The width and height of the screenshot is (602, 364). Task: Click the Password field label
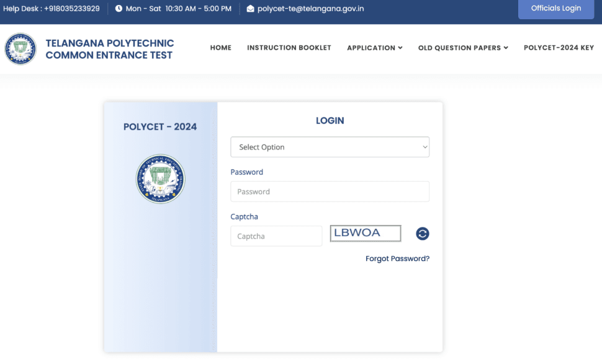(246, 172)
